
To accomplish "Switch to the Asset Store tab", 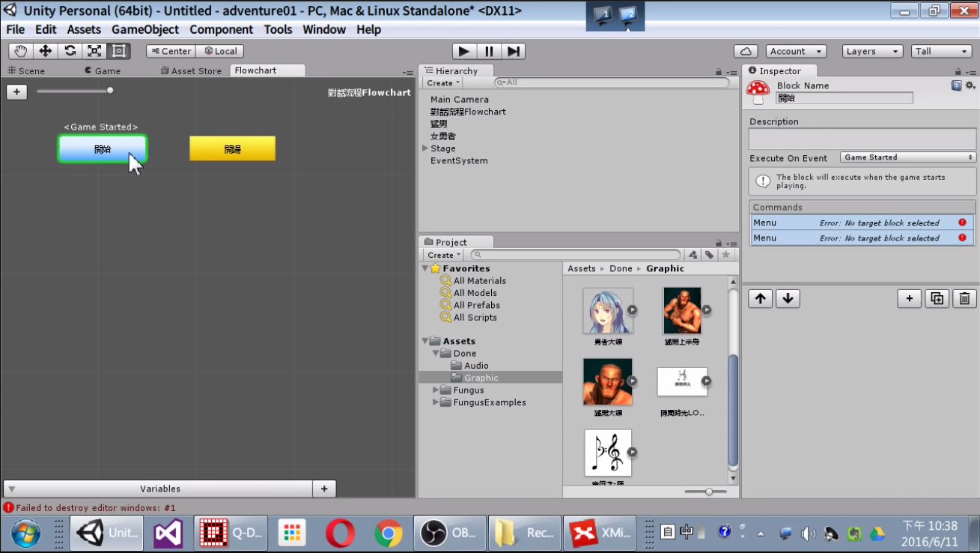I will pos(192,70).
